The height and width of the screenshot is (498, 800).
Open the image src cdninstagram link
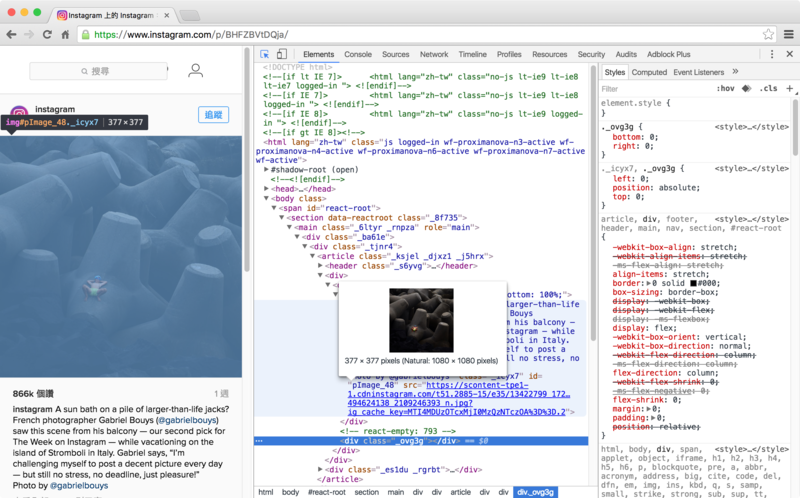click(x=458, y=399)
